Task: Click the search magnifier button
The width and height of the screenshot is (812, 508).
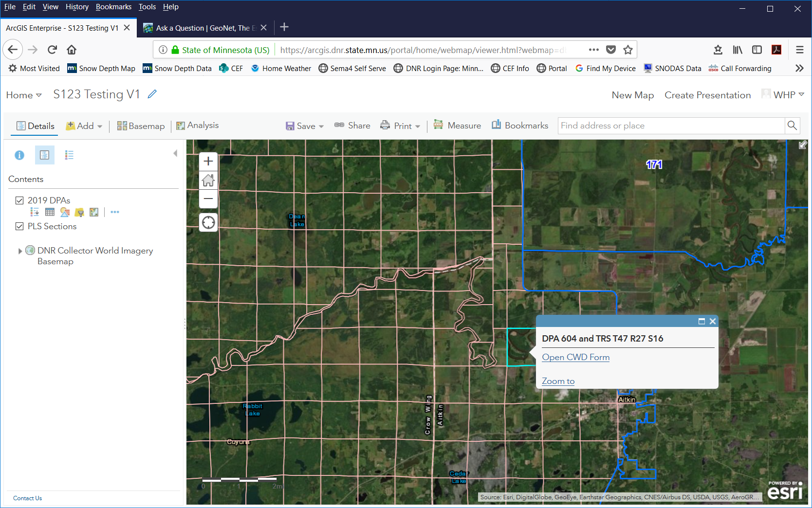Action: 792,126
